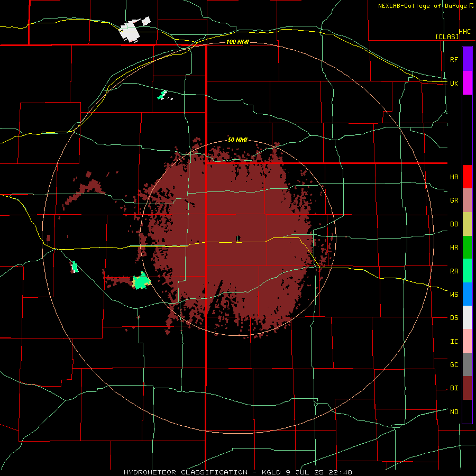The image size is (476, 476).
Task: Pick the HR green legend swatch
Action: [467, 248]
